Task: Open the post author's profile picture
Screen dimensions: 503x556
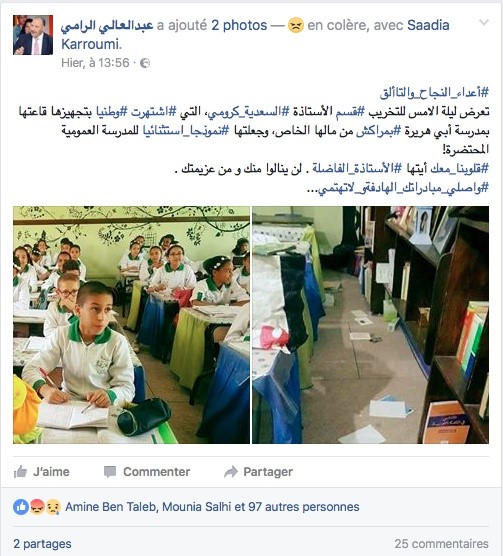Action: coord(33,35)
